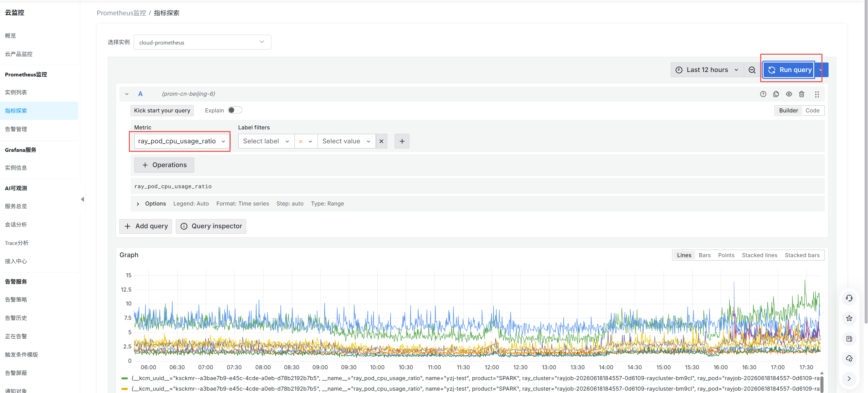The image size is (868, 393).
Task: Collapse the left sidebar with the arrow handle
Action: tap(82, 199)
